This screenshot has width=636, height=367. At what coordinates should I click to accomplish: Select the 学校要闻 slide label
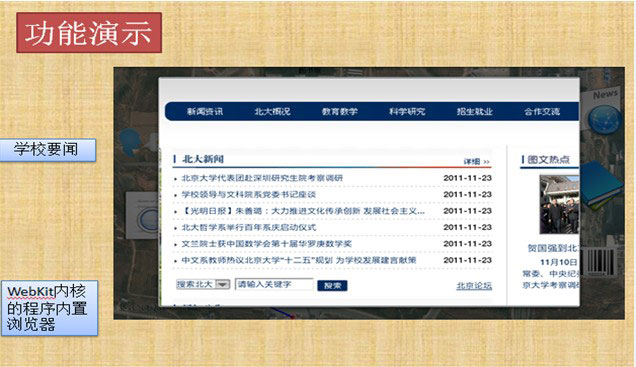click(48, 150)
